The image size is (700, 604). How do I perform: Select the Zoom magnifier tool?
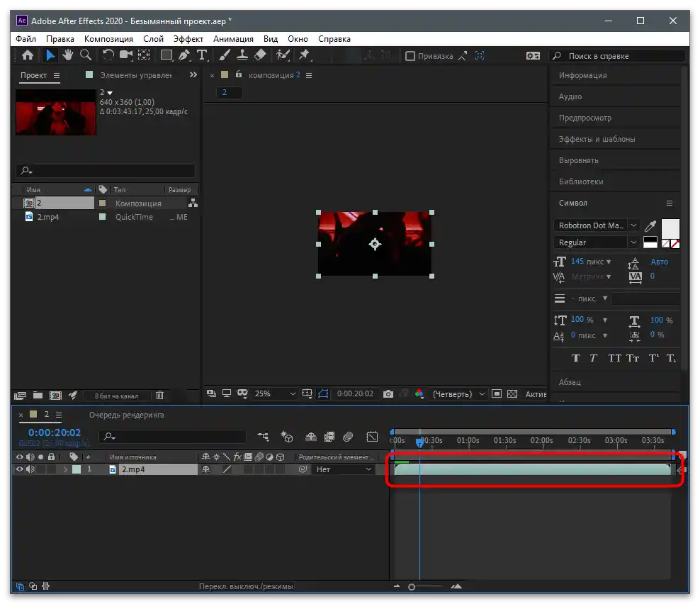(x=85, y=55)
